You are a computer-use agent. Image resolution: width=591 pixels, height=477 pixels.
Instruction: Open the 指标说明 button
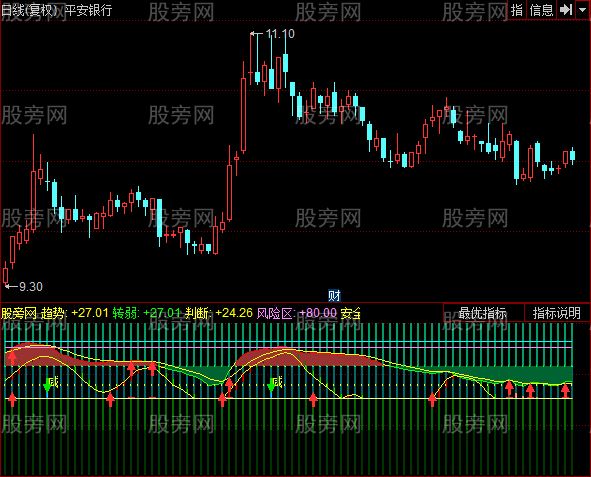[x=557, y=313]
